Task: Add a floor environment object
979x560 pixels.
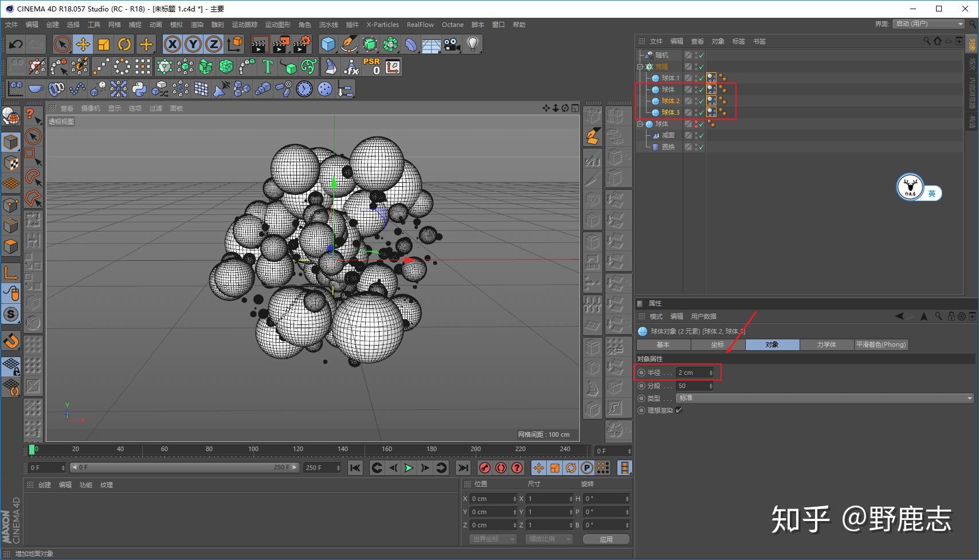Action: click(431, 44)
